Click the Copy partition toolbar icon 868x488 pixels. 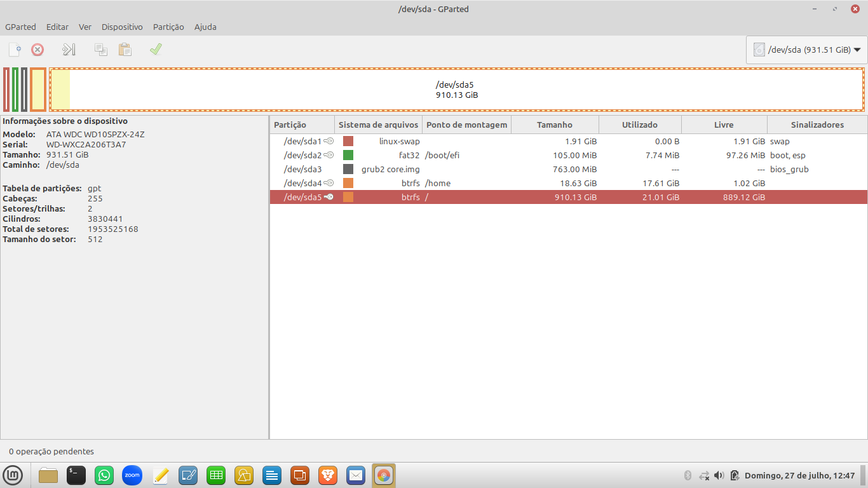coord(100,50)
